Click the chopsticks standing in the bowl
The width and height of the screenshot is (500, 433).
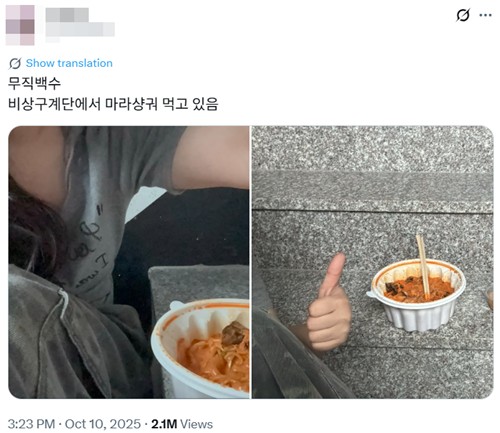click(x=422, y=266)
